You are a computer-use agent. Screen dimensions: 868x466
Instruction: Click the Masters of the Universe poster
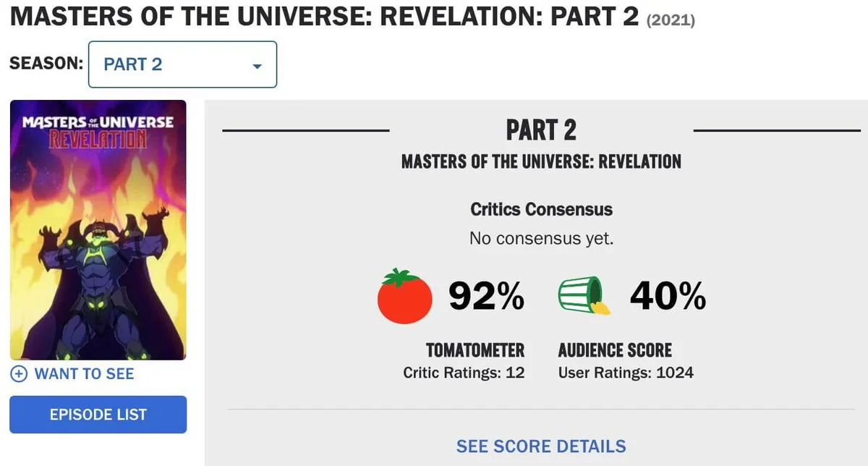click(x=98, y=230)
